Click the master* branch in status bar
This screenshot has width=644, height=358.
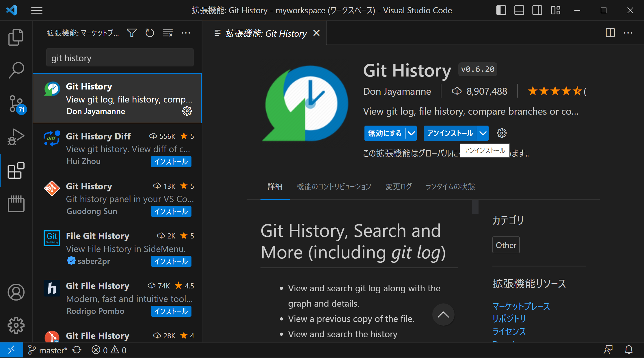48,350
